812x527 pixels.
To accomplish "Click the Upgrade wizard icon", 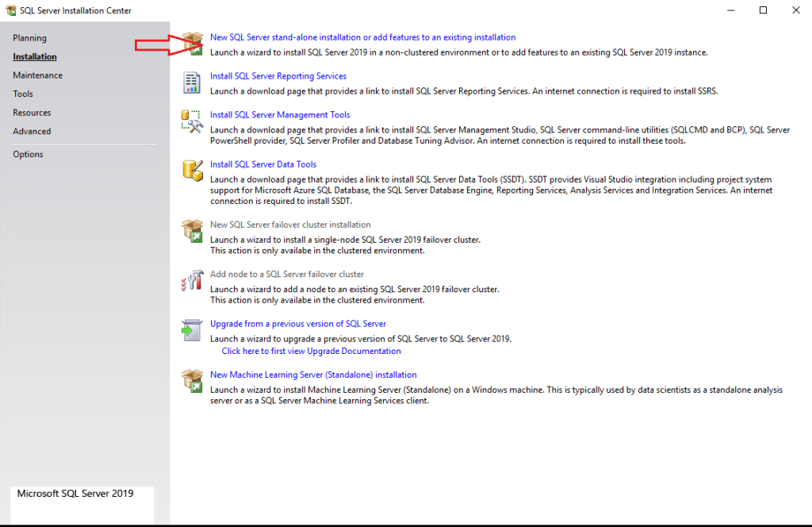I will click(193, 330).
